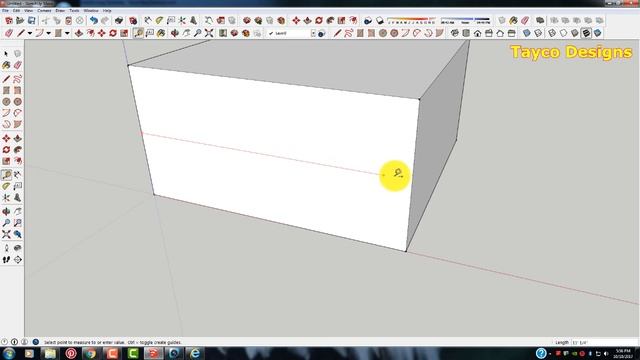Choose the Look Around eye tool
Screen dimensions: 640x360
[17, 248]
